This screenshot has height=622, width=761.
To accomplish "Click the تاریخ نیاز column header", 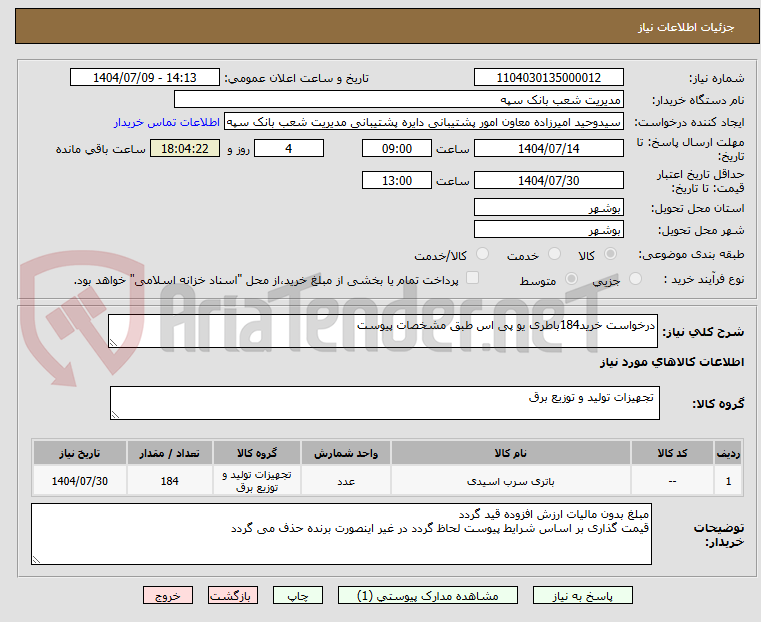I will [80, 453].
